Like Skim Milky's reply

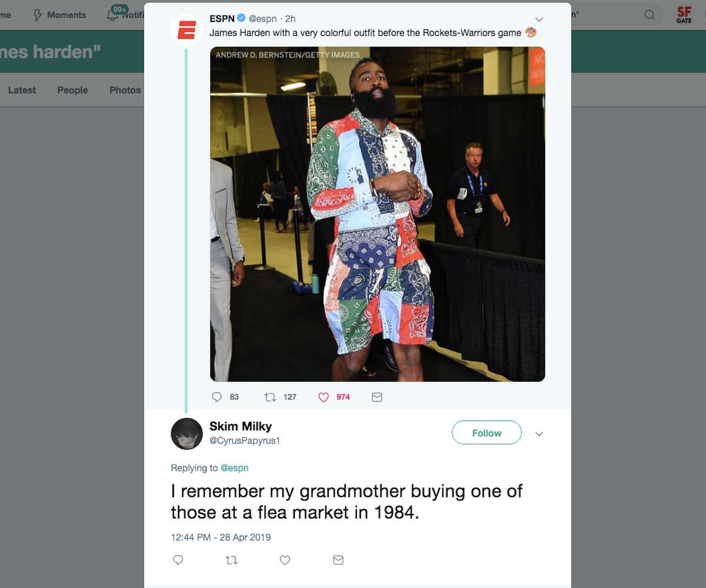[x=285, y=560]
